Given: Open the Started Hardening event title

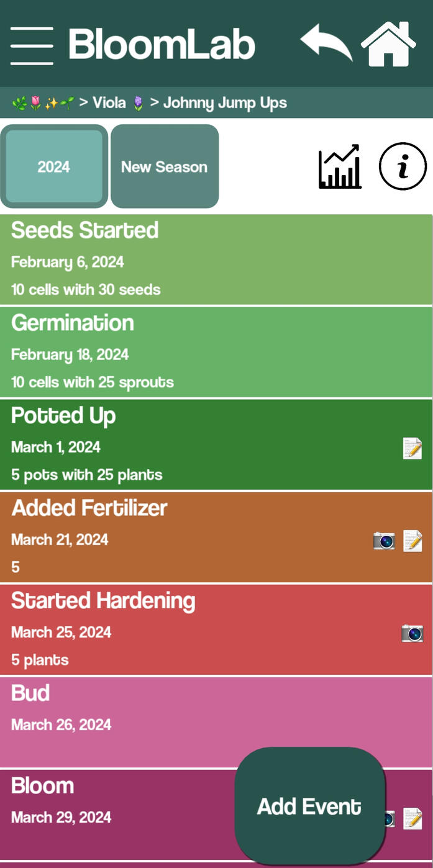Looking at the screenshot, I should 103,600.
